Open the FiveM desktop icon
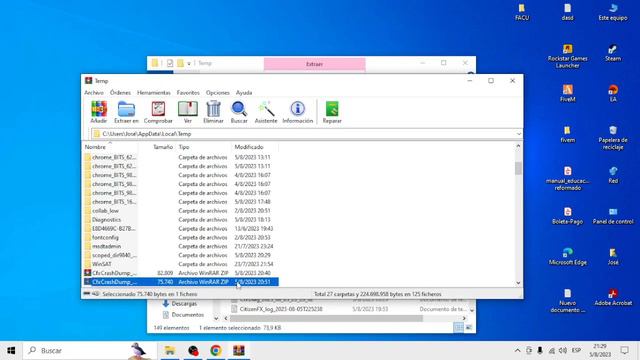640x360 pixels. [567, 93]
